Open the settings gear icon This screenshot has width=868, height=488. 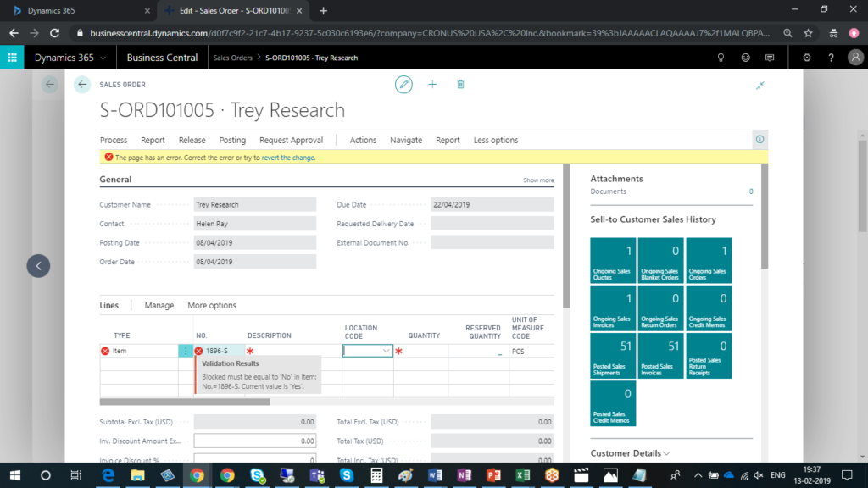[806, 58]
